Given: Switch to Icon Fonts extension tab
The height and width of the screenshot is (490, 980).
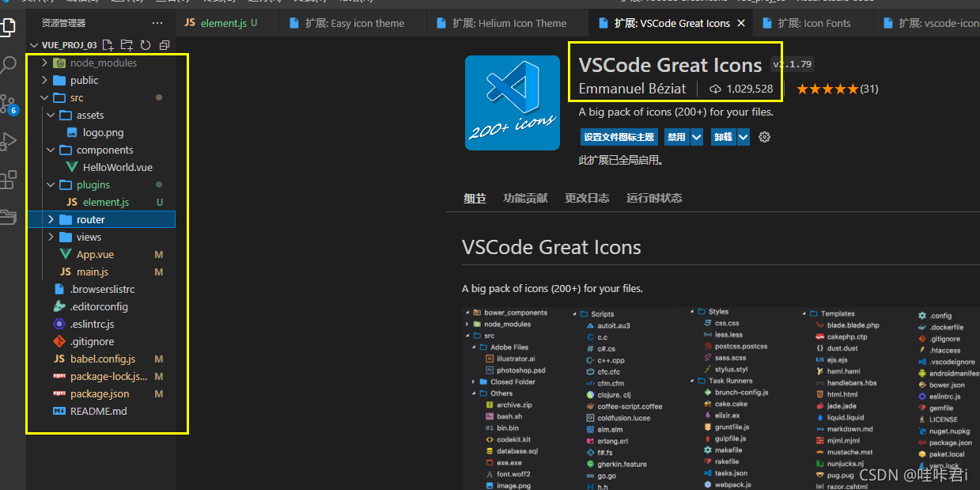Looking at the screenshot, I should pyautogui.click(x=813, y=23).
